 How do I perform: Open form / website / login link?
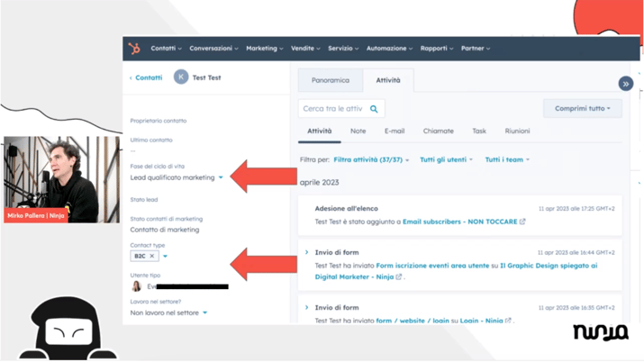413,321
